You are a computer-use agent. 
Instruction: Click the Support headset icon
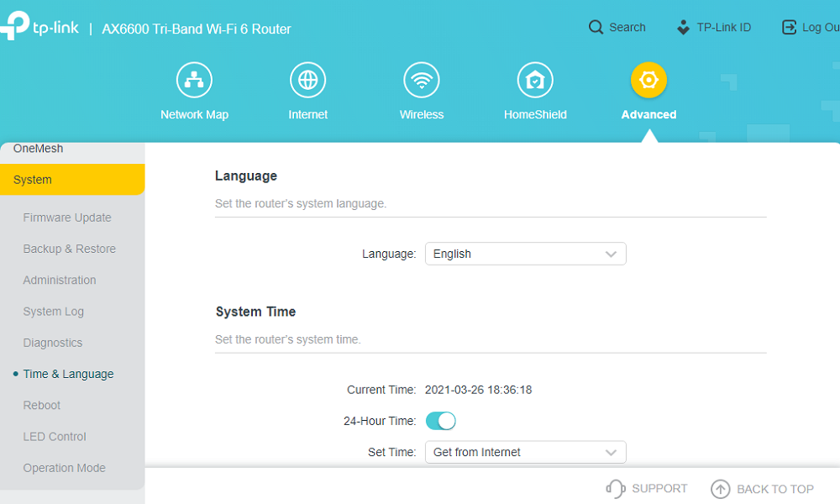click(616, 489)
